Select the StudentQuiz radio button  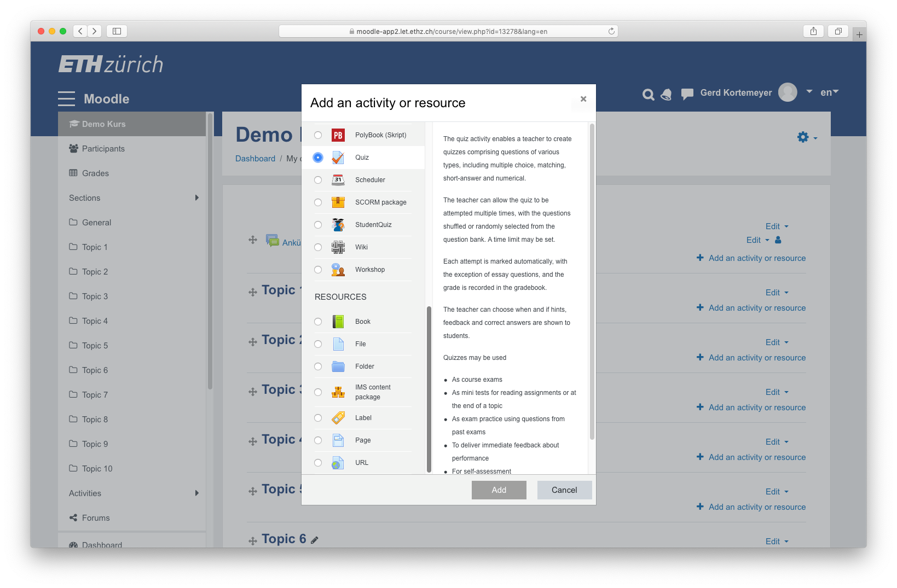click(318, 225)
